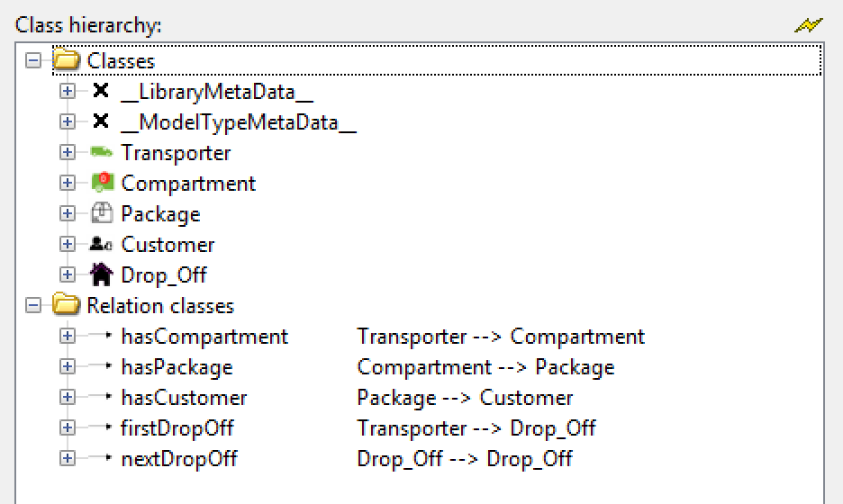Select the hasCustomer relation entry

[184, 398]
